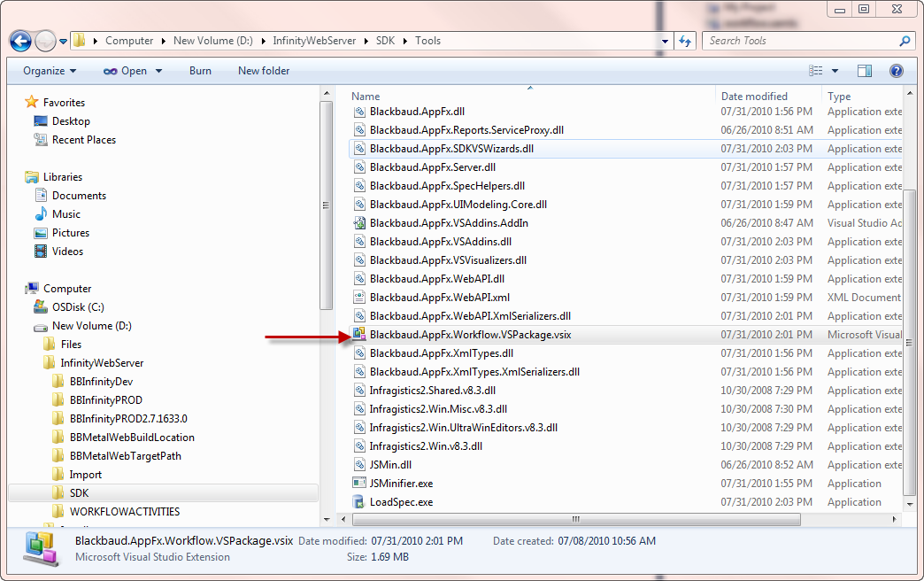This screenshot has height=581, width=924.
Task: Click the Blackbaud.AppFx.Workflow.VSPackage.vsix file icon
Action: tap(358, 335)
